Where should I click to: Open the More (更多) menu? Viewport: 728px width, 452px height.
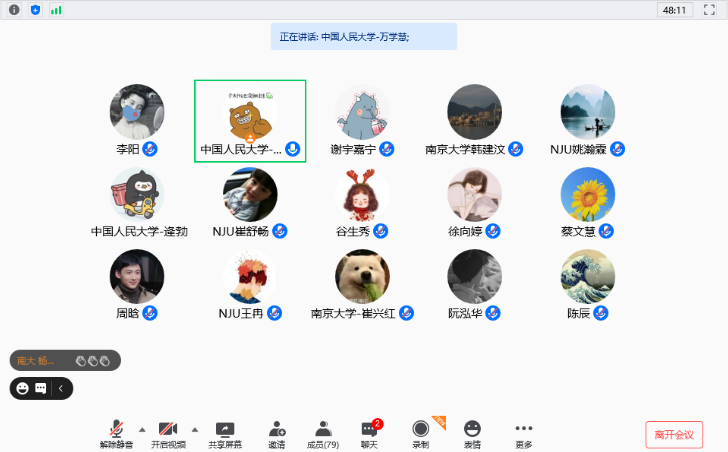(x=524, y=434)
